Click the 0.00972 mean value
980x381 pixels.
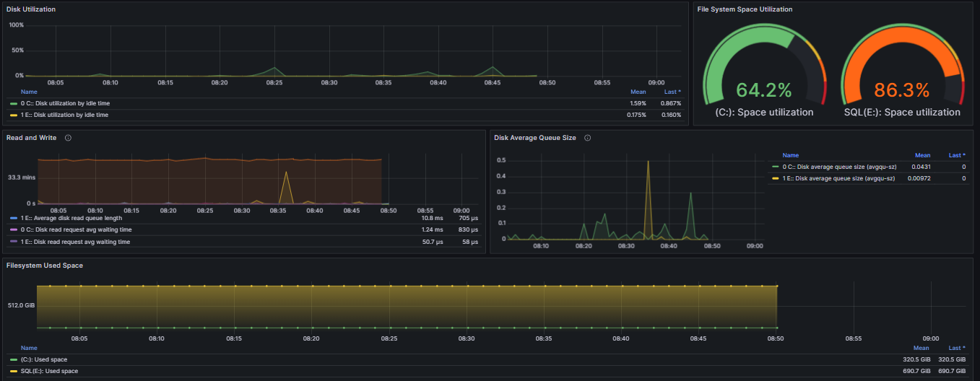click(x=919, y=178)
